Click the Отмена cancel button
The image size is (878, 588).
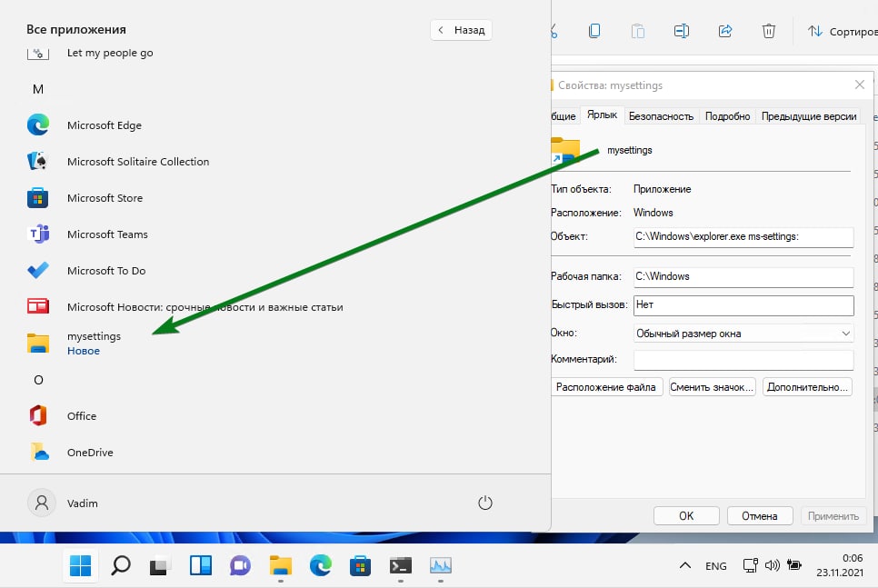coord(760,516)
